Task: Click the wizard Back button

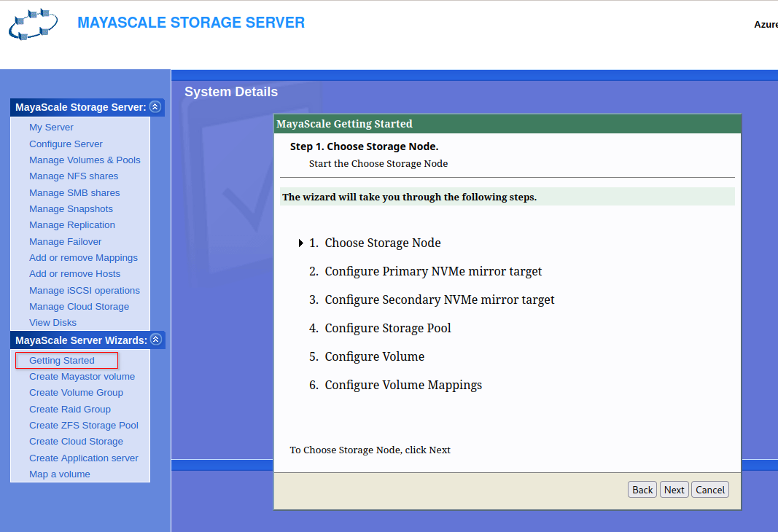Action: pos(642,490)
